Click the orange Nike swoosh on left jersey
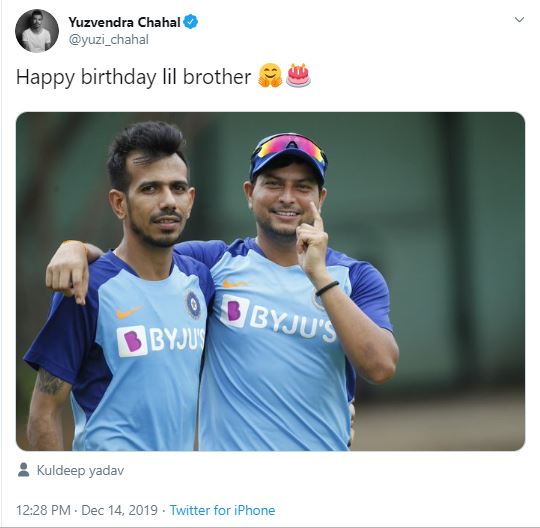The image size is (540, 528). pyautogui.click(x=129, y=312)
